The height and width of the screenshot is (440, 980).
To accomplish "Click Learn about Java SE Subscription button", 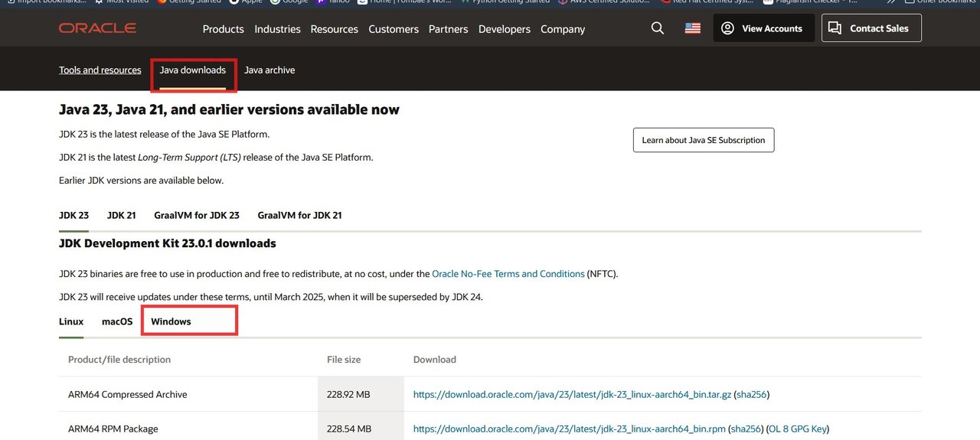I will (704, 140).
